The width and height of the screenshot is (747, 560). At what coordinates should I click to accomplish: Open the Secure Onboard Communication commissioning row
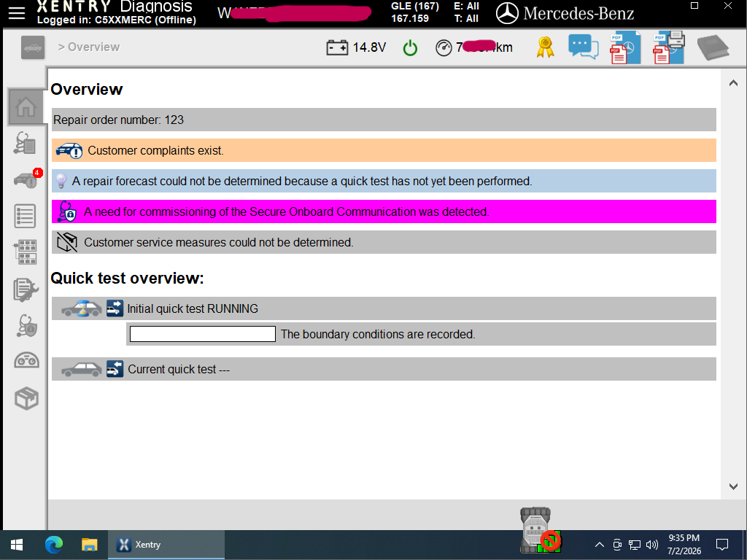coord(384,211)
